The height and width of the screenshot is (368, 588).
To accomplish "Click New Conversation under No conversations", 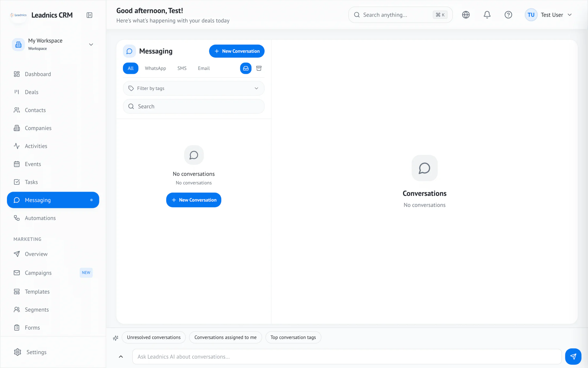I will (194, 200).
